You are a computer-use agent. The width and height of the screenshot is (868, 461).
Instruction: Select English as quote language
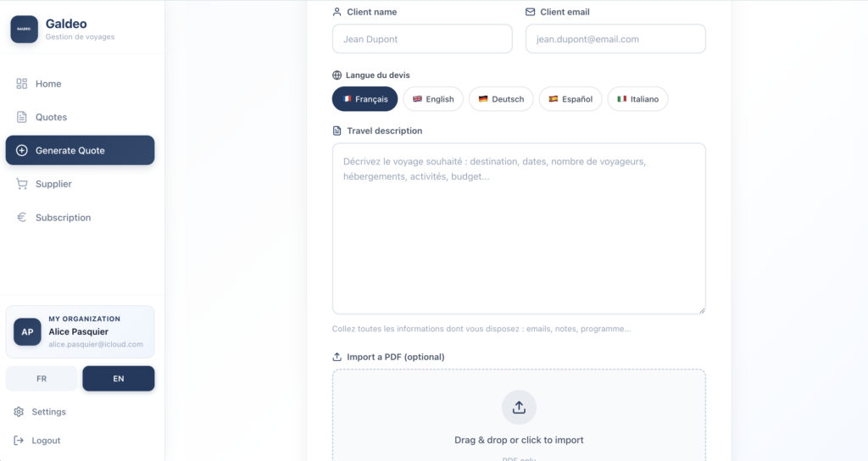click(433, 99)
